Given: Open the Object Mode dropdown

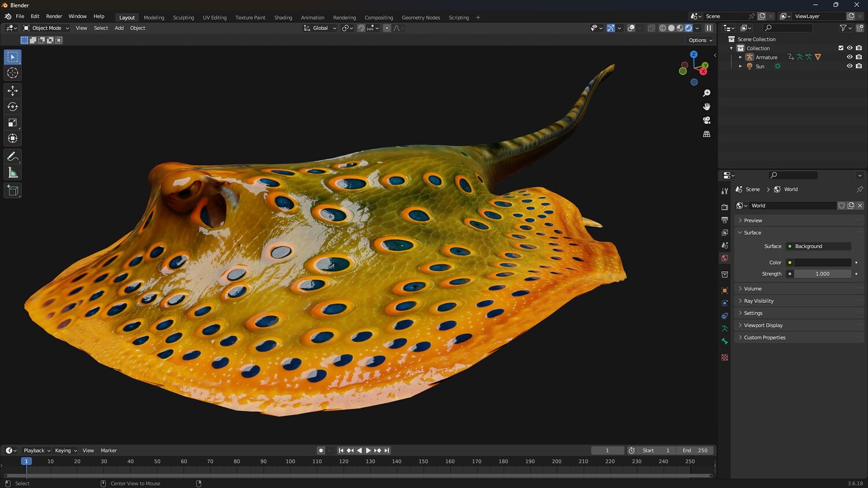Looking at the screenshot, I should pos(46,28).
